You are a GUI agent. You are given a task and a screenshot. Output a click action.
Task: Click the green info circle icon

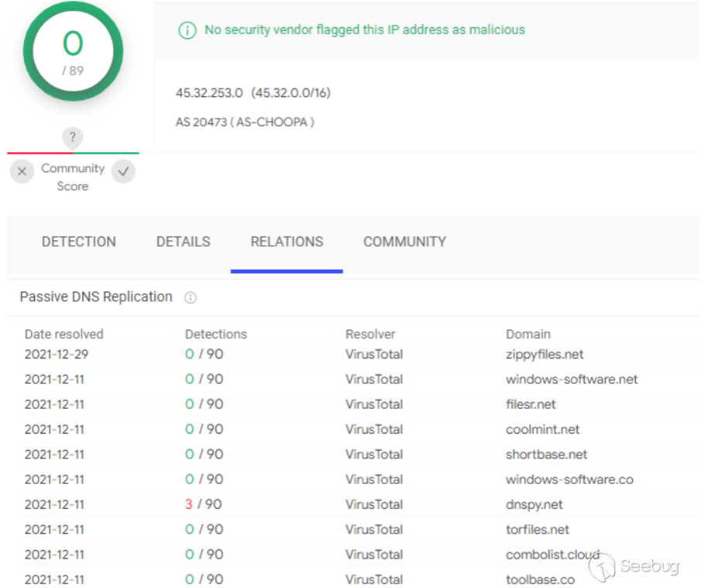187,30
